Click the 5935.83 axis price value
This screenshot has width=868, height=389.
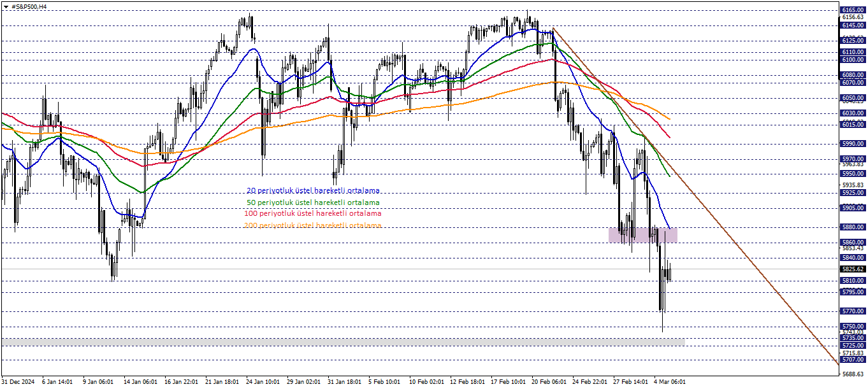[x=853, y=185]
